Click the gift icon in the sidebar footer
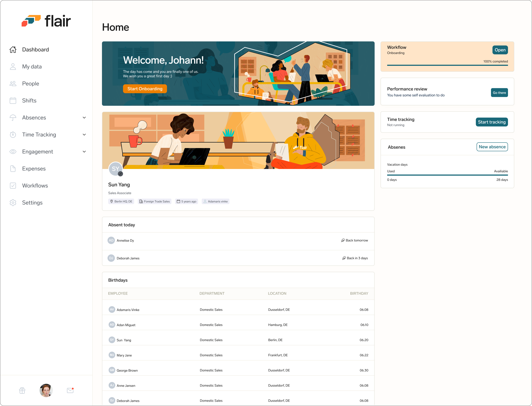 pos(22,390)
